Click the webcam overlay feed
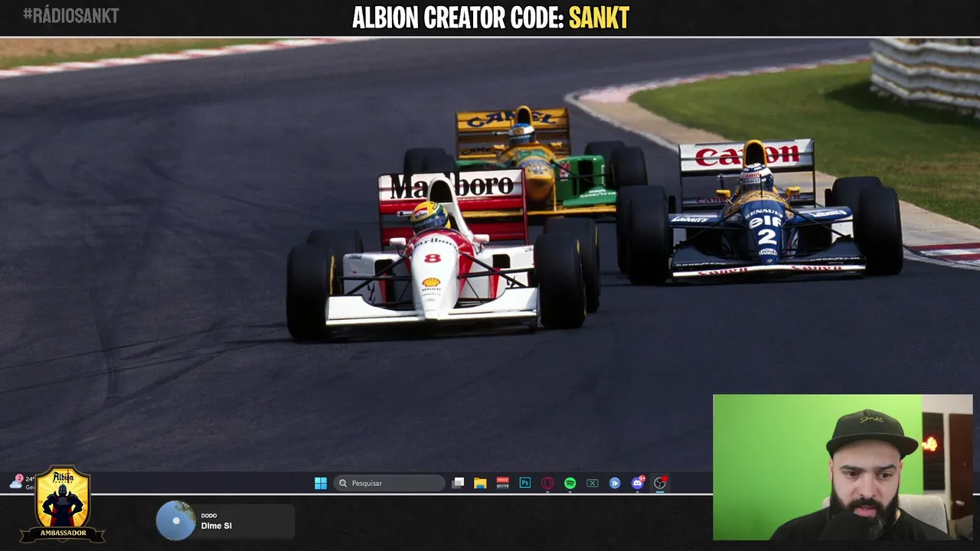This screenshot has width=980, height=551. (x=842, y=468)
